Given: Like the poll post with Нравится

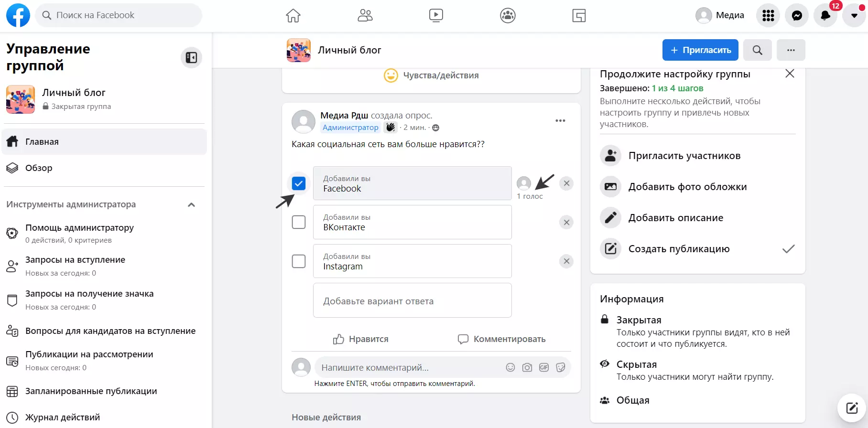Looking at the screenshot, I should 361,339.
